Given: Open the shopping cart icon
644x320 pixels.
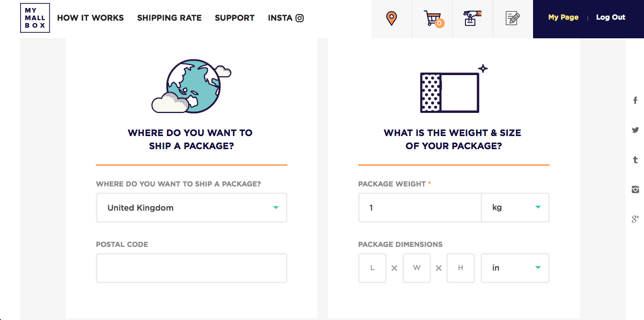Looking at the screenshot, I should pyautogui.click(x=432, y=19).
